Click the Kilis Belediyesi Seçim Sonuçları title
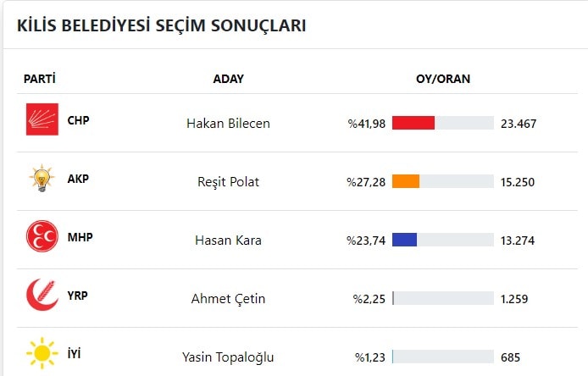The image size is (588, 376). click(x=162, y=25)
